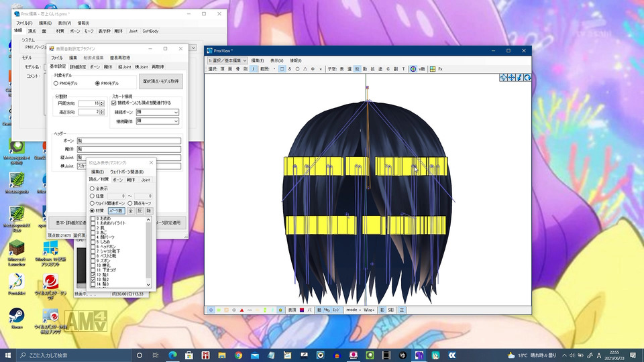The image size is (644, 362).
Task: Open 接続ボーン dropdown
Action: pos(157,112)
